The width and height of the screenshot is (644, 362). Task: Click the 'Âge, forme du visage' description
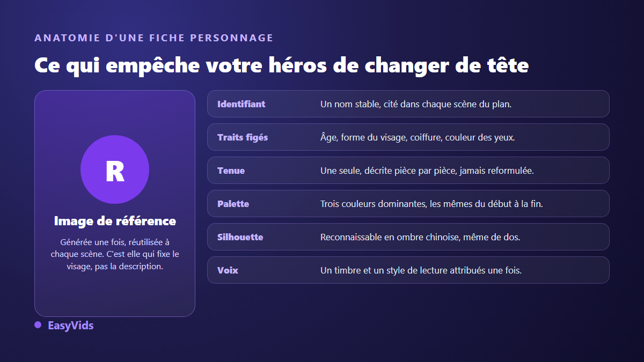click(418, 137)
